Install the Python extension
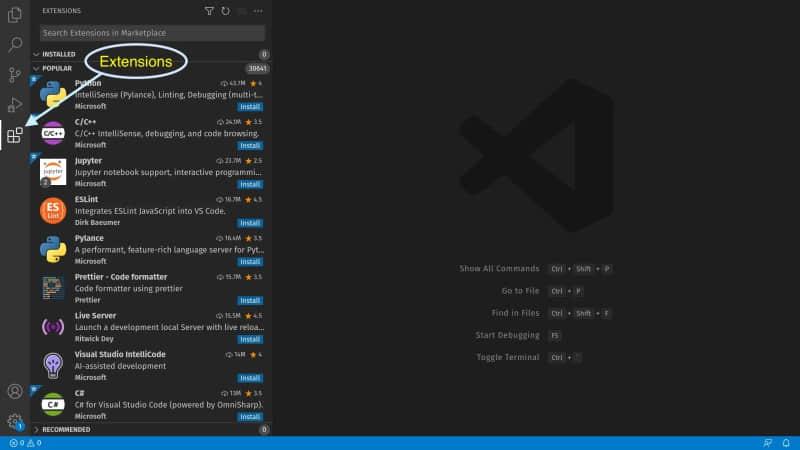800x450 pixels. (x=250, y=106)
